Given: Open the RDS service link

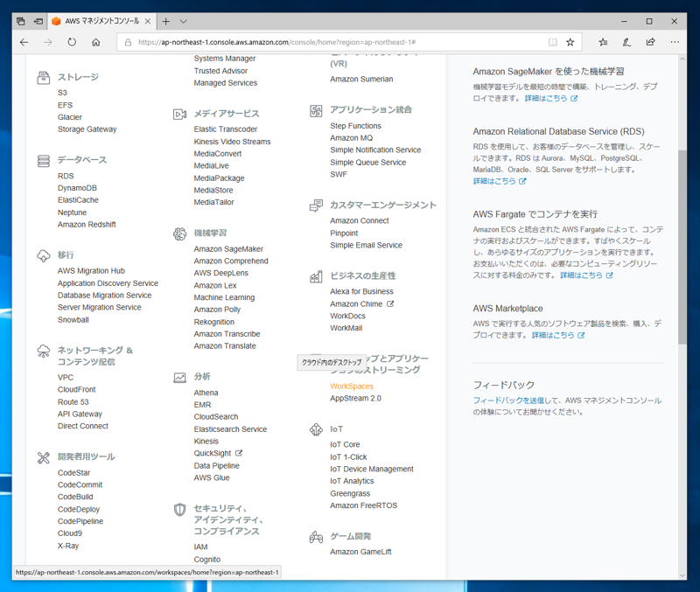Looking at the screenshot, I should pos(66,177).
